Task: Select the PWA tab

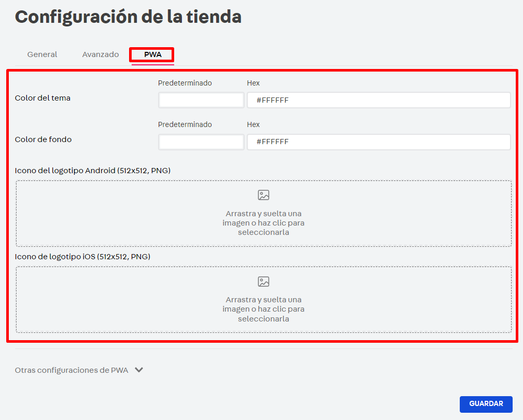Action: tap(151, 54)
